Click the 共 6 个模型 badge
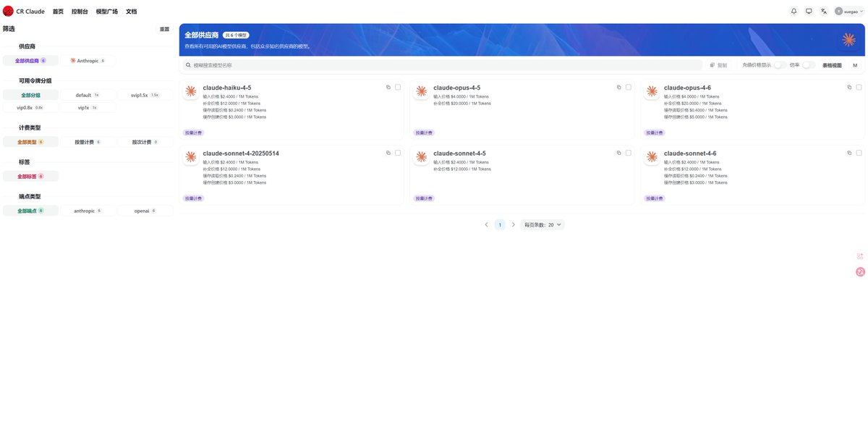 tap(236, 35)
